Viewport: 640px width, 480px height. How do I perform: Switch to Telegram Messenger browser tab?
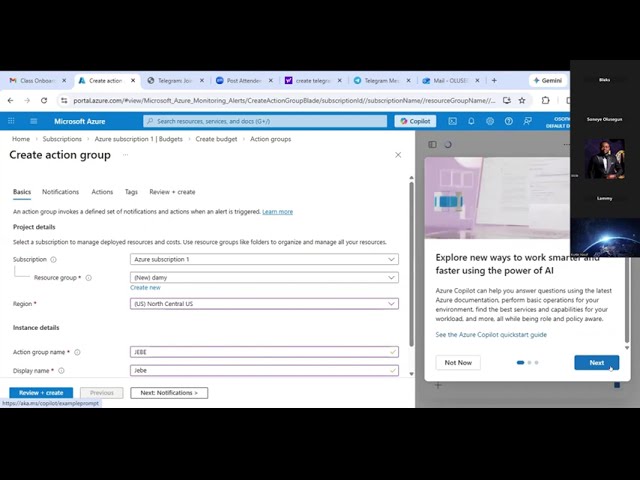pyautogui.click(x=381, y=81)
